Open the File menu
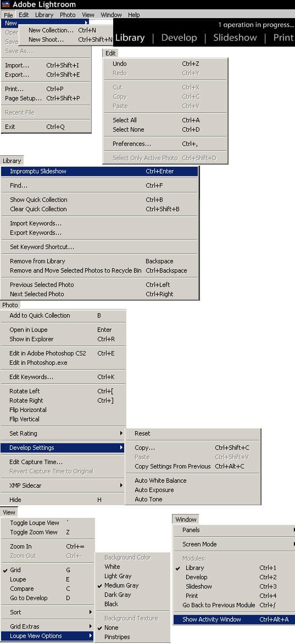The image size is (295, 644). coord(8,15)
